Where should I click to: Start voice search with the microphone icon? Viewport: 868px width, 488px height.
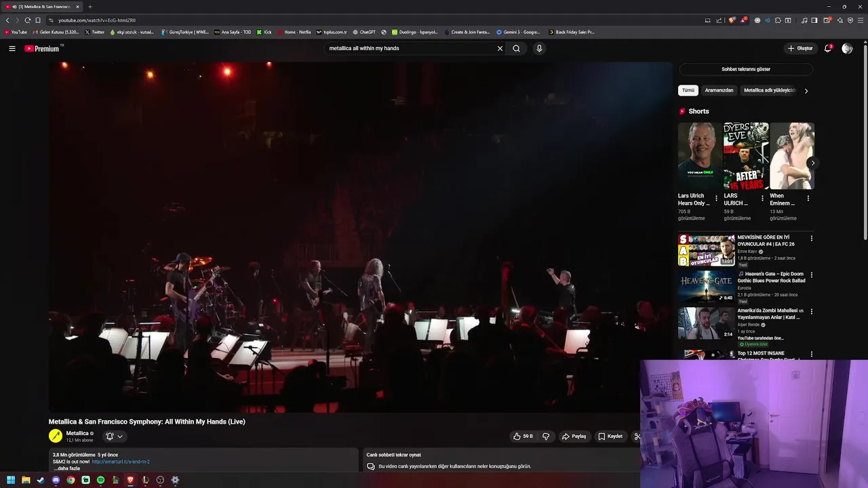[539, 49]
